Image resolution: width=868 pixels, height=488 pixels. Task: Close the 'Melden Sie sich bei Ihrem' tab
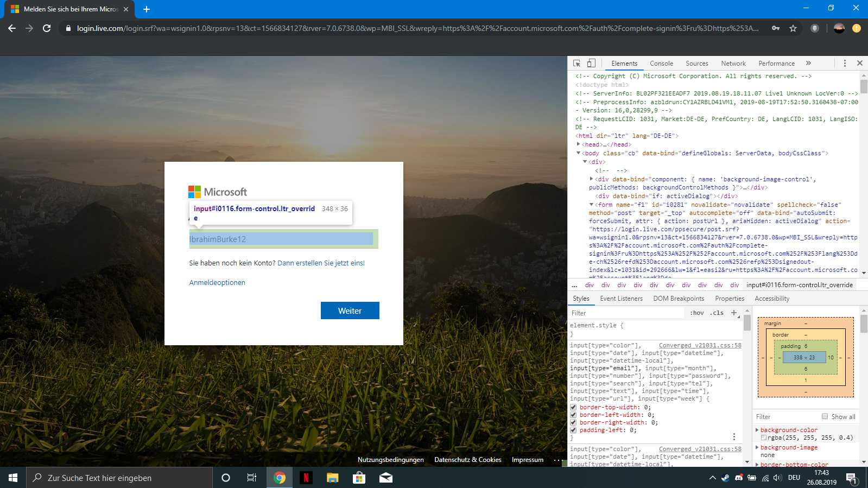click(x=126, y=9)
